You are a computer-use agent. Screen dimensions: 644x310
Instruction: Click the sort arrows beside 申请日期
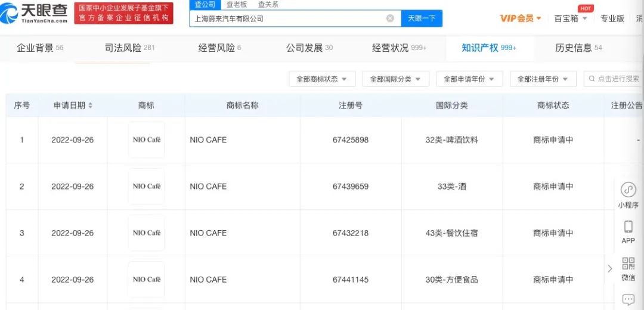(91, 106)
